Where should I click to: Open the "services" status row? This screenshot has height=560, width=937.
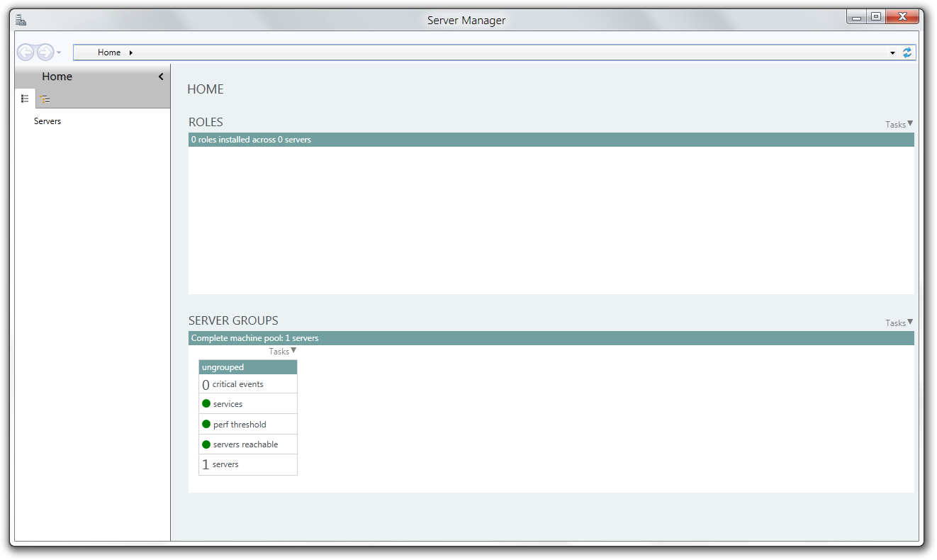click(x=248, y=404)
